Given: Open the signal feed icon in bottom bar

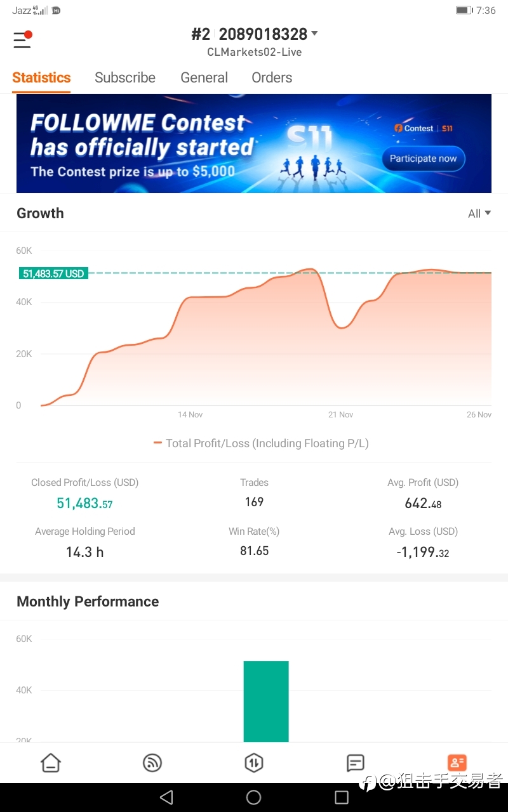Looking at the screenshot, I should point(152,763).
